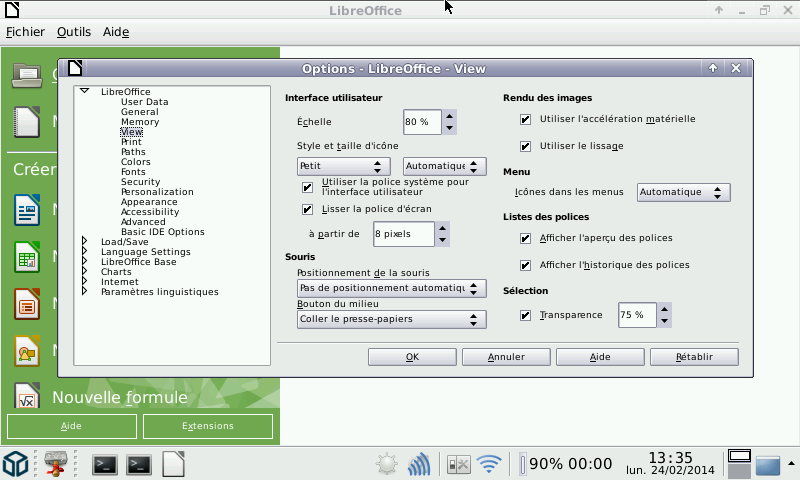The width and height of the screenshot is (800, 480).
Task: Increase the Transparence value with up arrow
Action: click(664, 309)
